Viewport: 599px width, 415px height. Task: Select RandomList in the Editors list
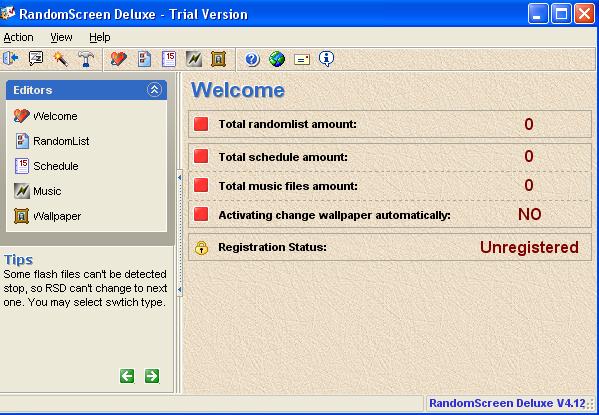(52, 141)
